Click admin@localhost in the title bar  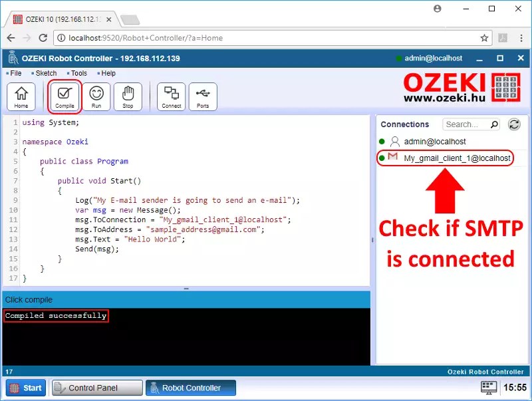(434, 59)
